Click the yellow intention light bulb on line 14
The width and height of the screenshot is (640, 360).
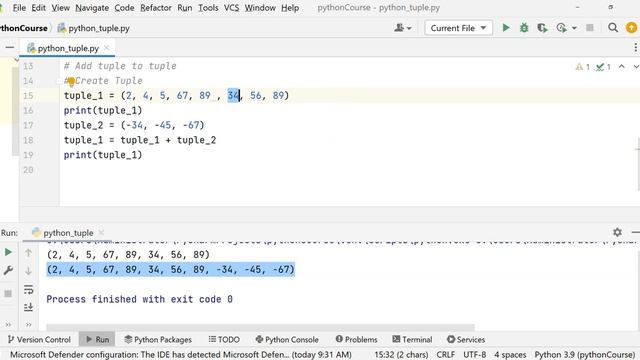pos(71,82)
